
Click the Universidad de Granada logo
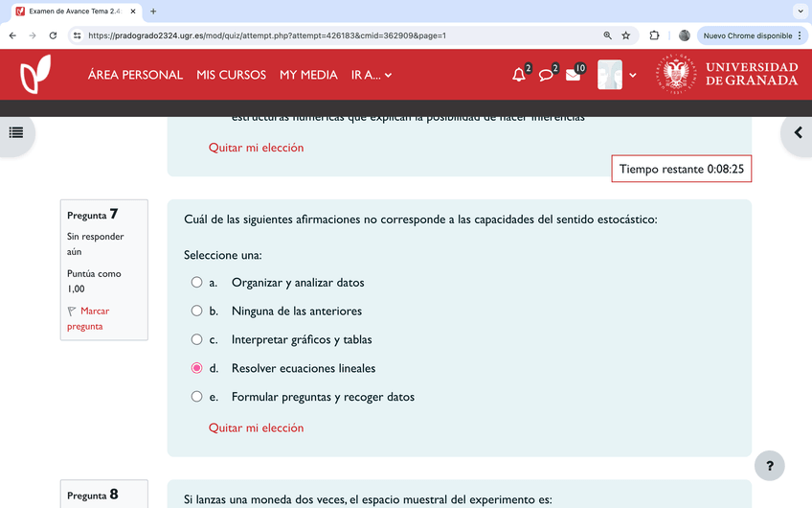pyautogui.click(x=727, y=74)
